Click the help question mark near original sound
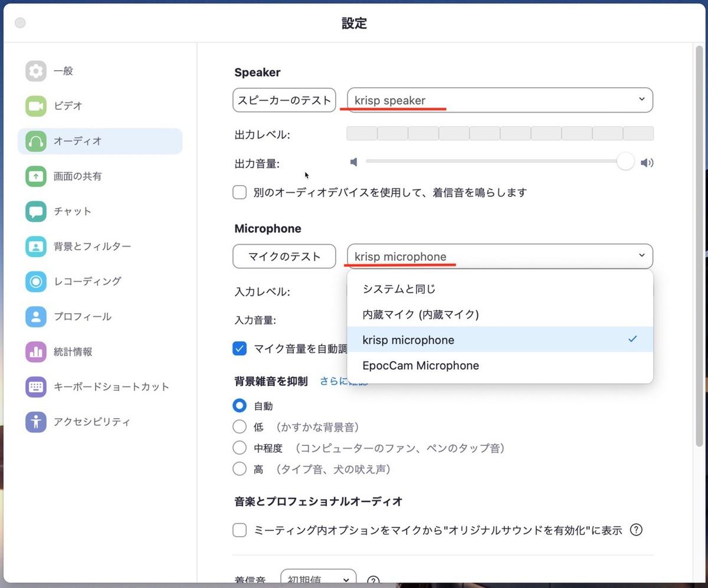Viewport: 708px width, 588px height. coord(636,530)
